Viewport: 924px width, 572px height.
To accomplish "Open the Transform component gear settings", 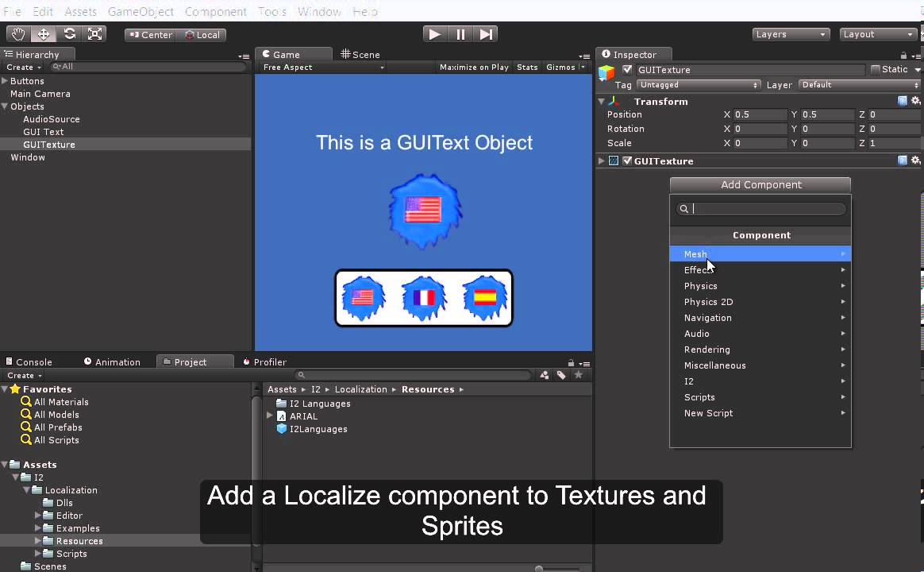I will click(x=915, y=101).
